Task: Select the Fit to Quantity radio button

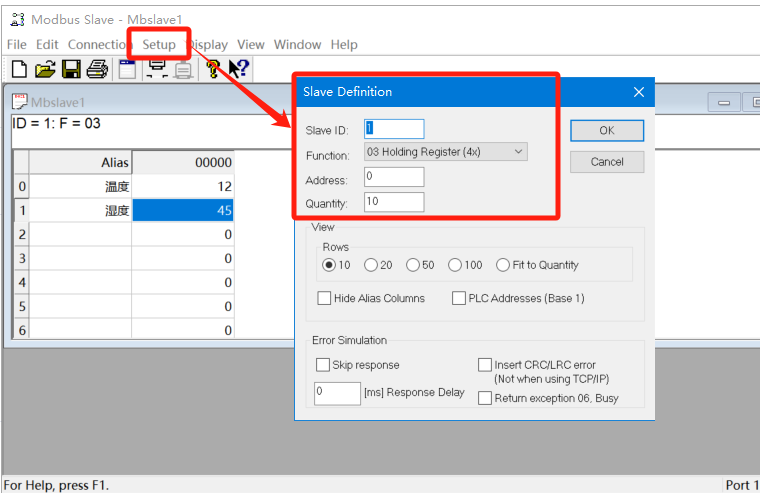Action: coord(503,265)
